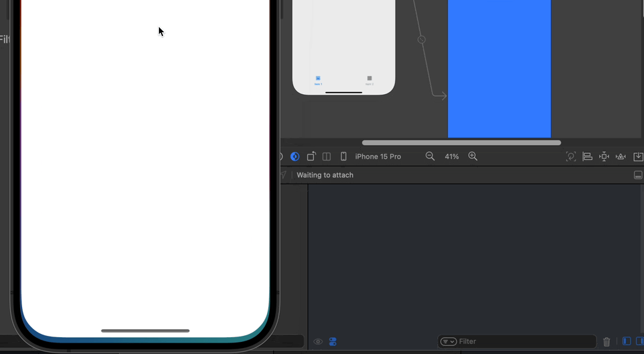The image size is (644, 354).
Task: Toggle the appearance (light/dark) button
Action: (x=294, y=157)
